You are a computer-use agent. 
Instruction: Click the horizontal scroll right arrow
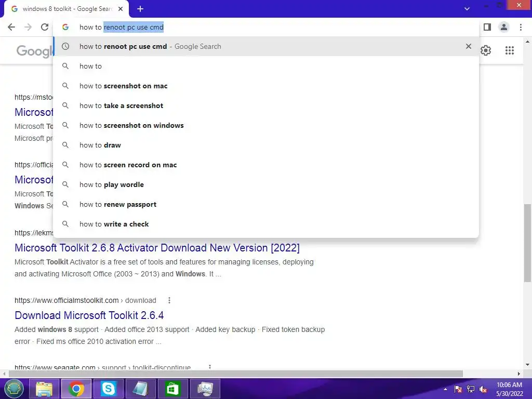point(519,374)
